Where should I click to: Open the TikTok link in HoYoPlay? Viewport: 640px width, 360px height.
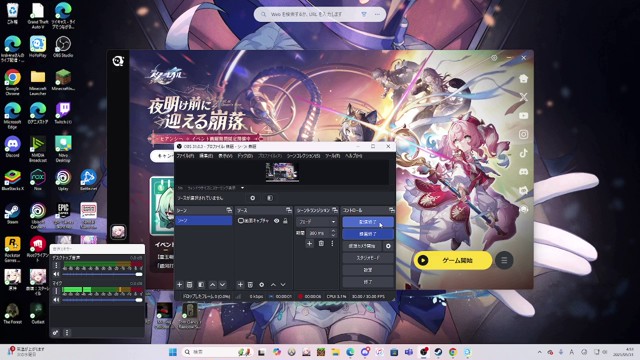pos(524,153)
